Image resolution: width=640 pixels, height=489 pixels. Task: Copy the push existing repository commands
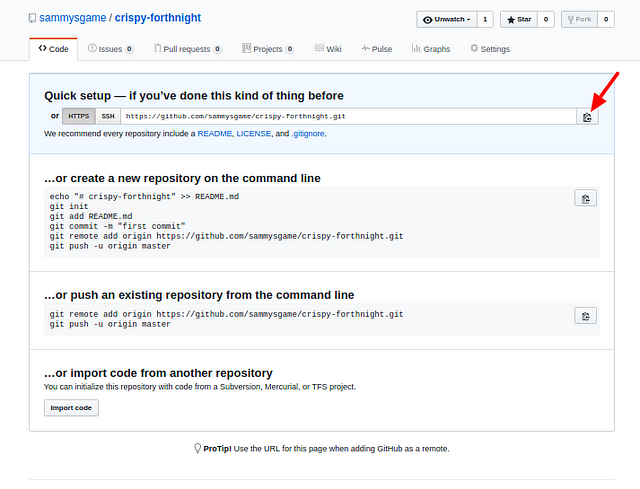tap(585, 316)
